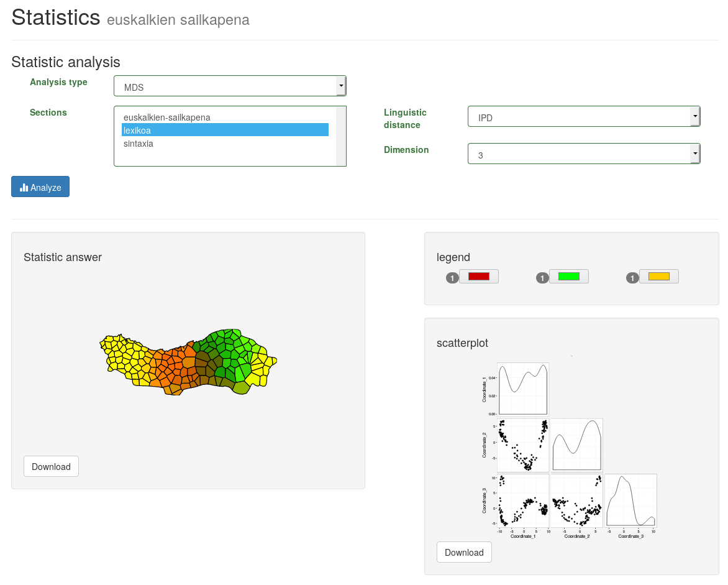This screenshot has width=728, height=585.
Task: Click the bar chart icon on Analyze
Action: point(24,187)
